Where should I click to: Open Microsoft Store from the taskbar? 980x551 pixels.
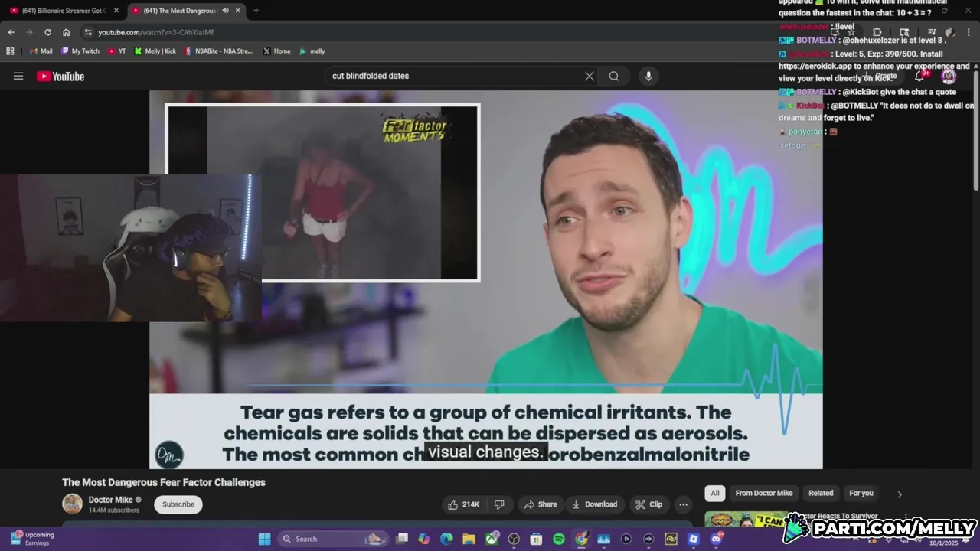[x=536, y=539]
